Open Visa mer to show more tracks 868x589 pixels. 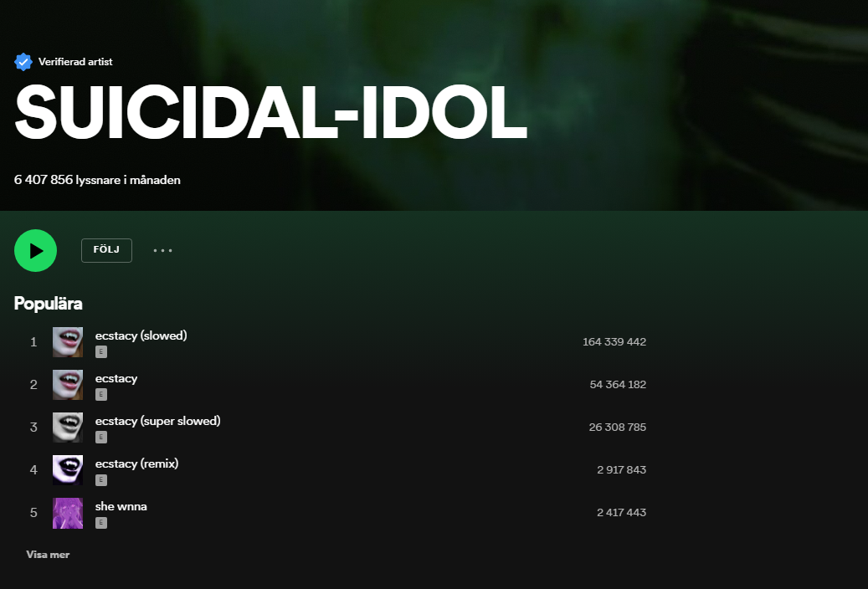click(x=48, y=554)
